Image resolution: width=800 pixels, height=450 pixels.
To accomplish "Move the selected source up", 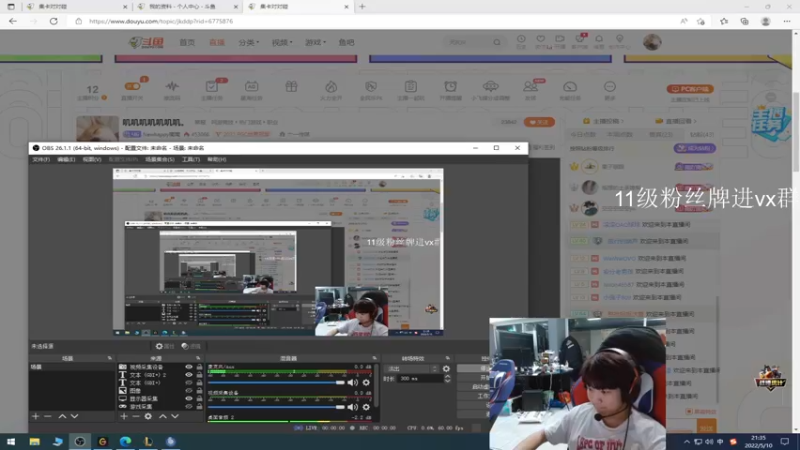I will pos(162,416).
